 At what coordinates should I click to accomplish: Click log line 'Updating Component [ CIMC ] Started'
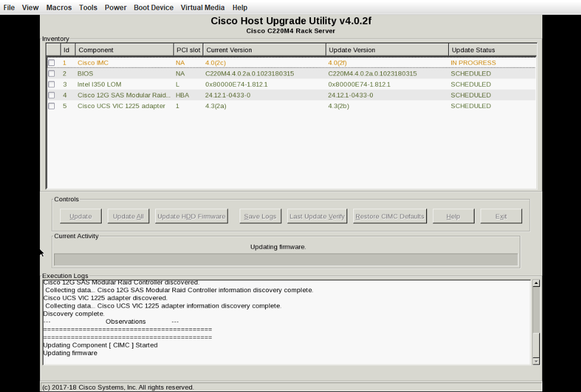coord(101,345)
